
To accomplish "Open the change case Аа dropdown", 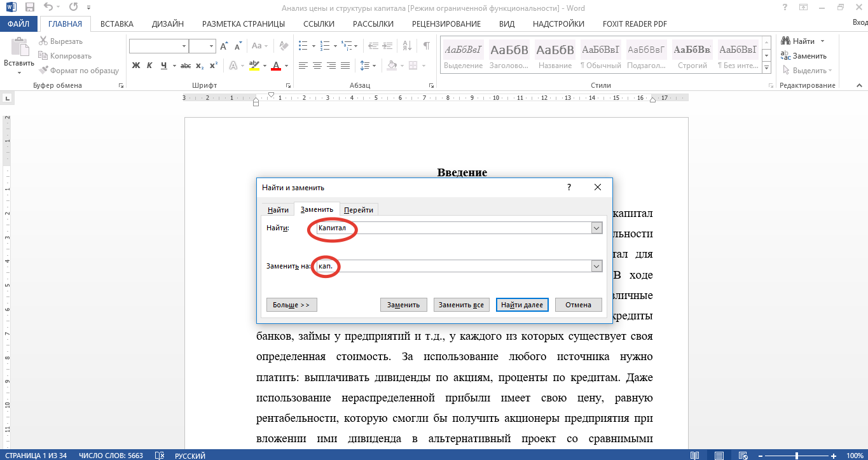I will [259, 46].
